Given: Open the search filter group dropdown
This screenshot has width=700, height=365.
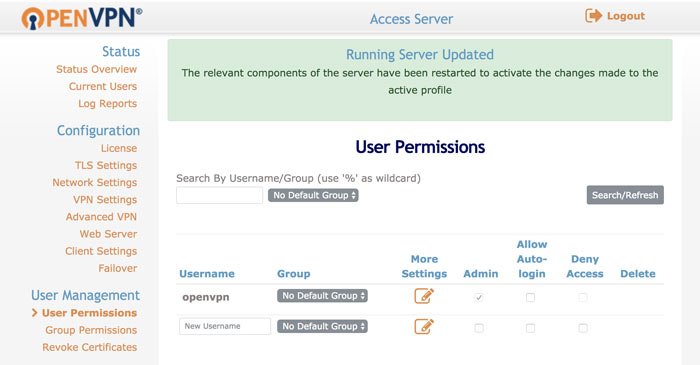Looking at the screenshot, I should [x=313, y=195].
